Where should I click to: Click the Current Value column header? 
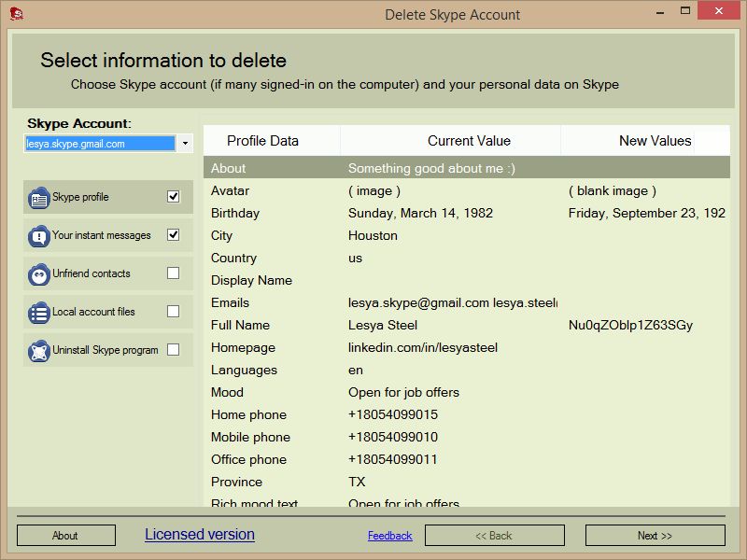coord(451,141)
